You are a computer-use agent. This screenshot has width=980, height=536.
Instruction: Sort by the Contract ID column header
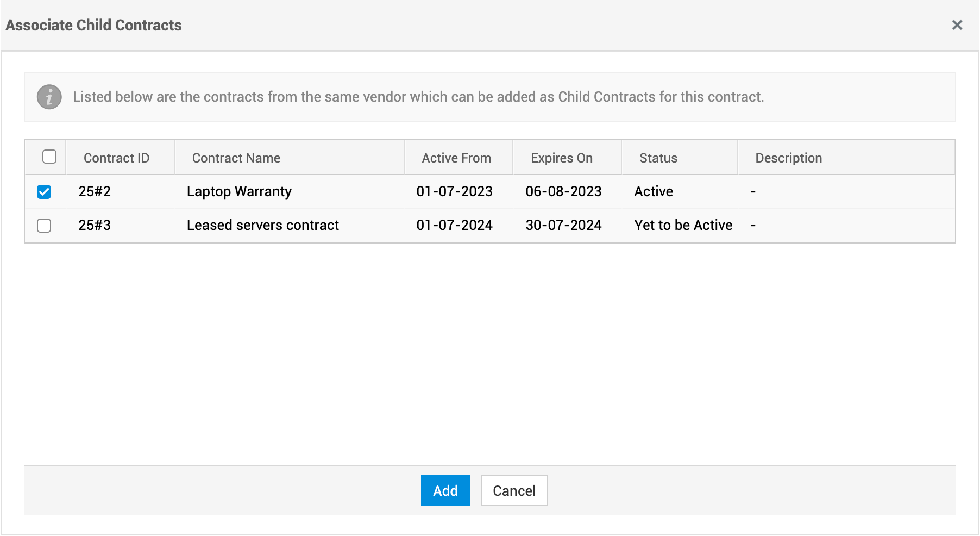[x=116, y=158]
